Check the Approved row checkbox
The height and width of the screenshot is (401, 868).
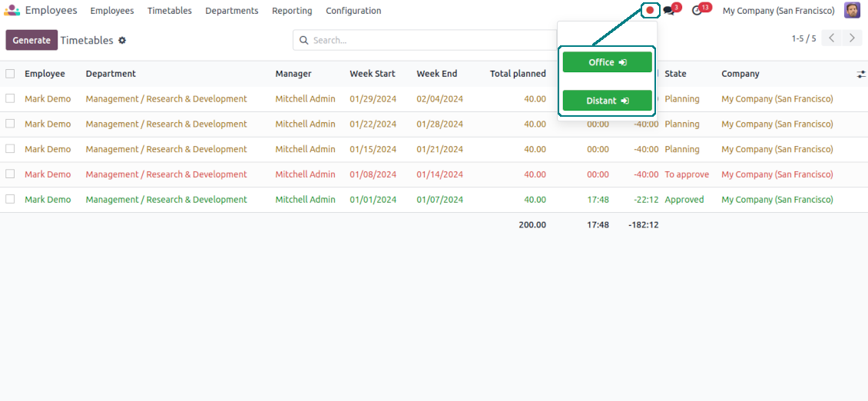pos(10,199)
